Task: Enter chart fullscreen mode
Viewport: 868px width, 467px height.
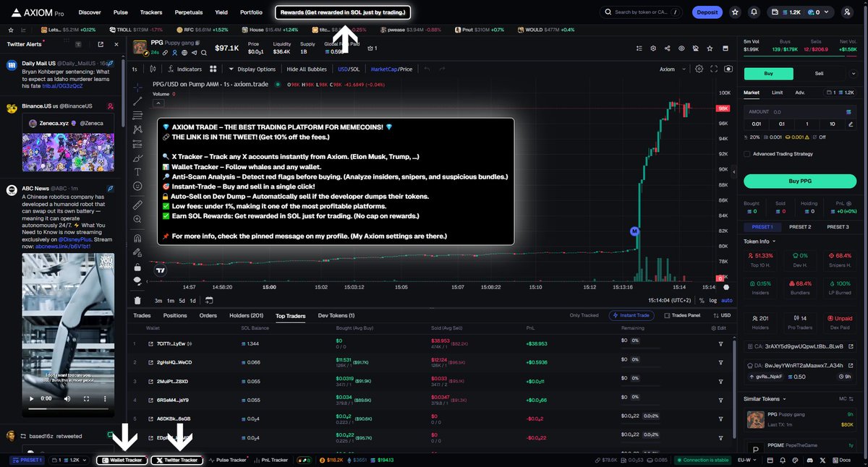Action: pyautogui.click(x=714, y=69)
